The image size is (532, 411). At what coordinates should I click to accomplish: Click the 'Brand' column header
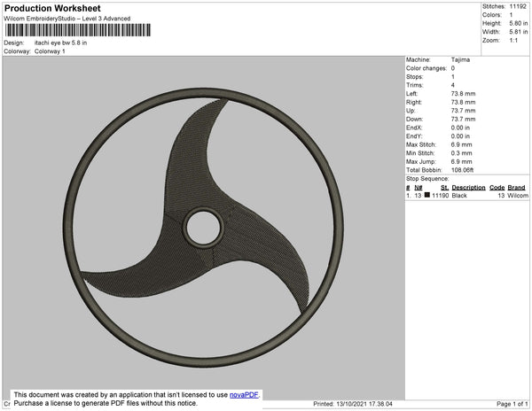[x=516, y=188]
